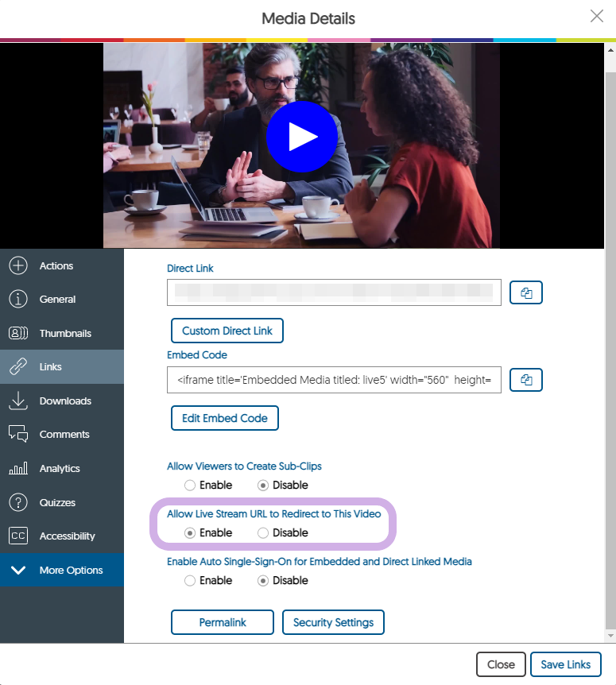Open Quizzes via question mark icon

pyautogui.click(x=18, y=502)
